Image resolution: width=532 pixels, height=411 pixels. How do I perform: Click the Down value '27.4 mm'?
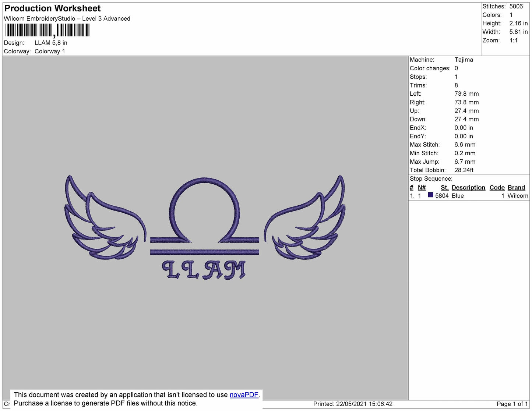[x=466, y=119]
